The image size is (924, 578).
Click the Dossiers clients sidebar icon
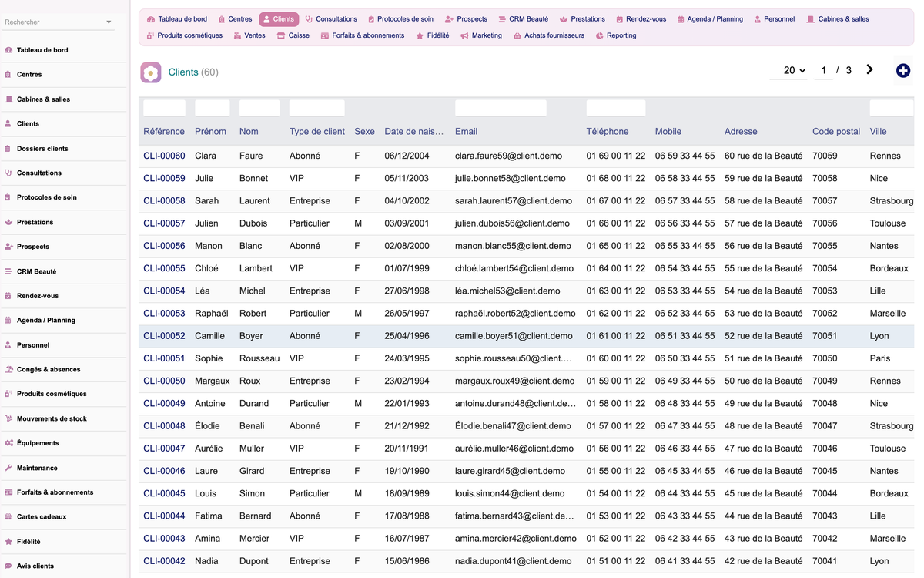[8, 149]
